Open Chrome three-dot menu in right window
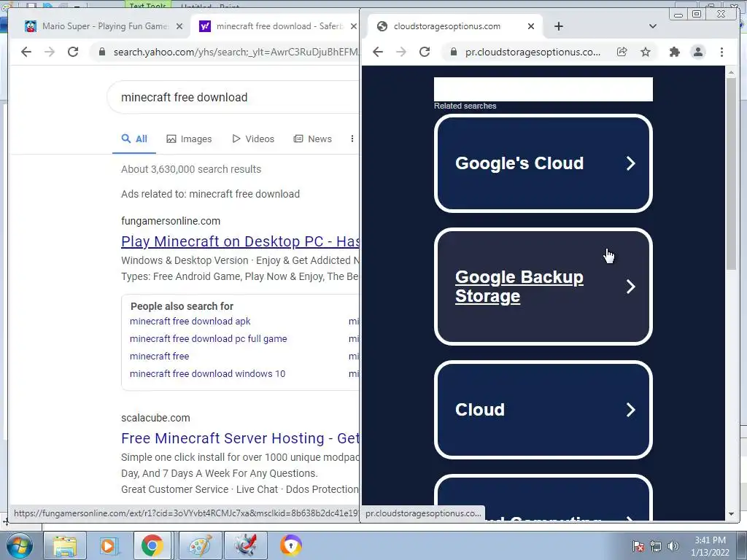 721,52
